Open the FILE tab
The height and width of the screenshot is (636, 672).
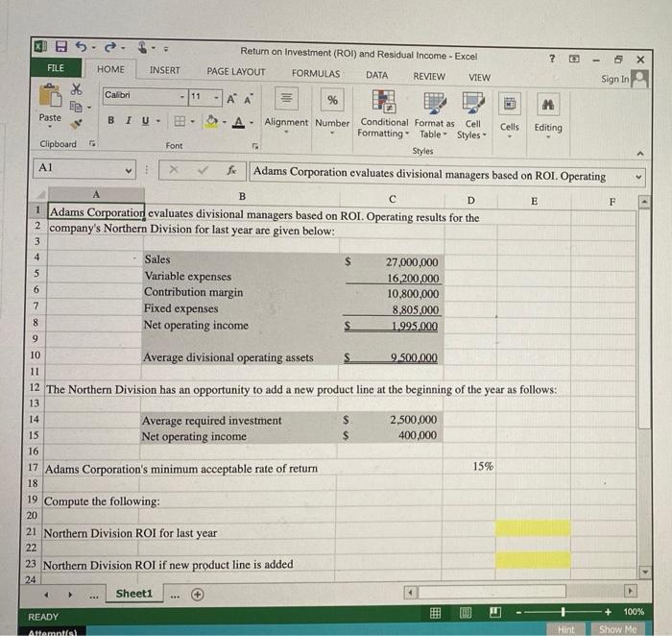[56, 68]
